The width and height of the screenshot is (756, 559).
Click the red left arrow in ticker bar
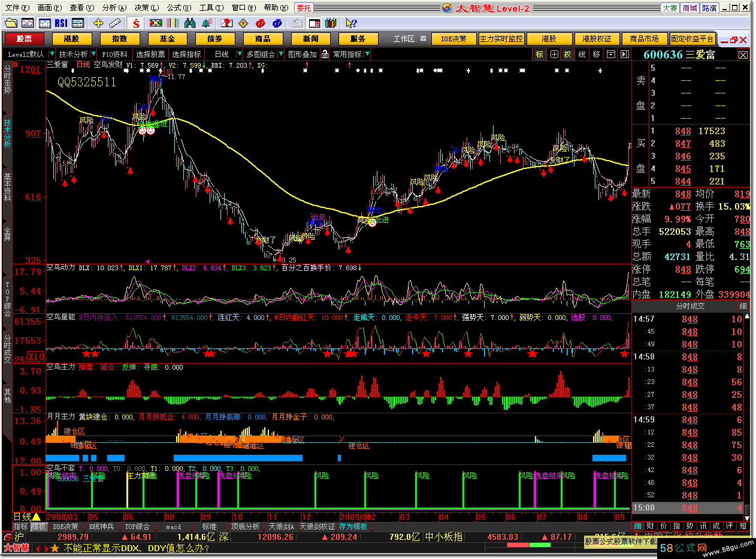pos(37,548)
